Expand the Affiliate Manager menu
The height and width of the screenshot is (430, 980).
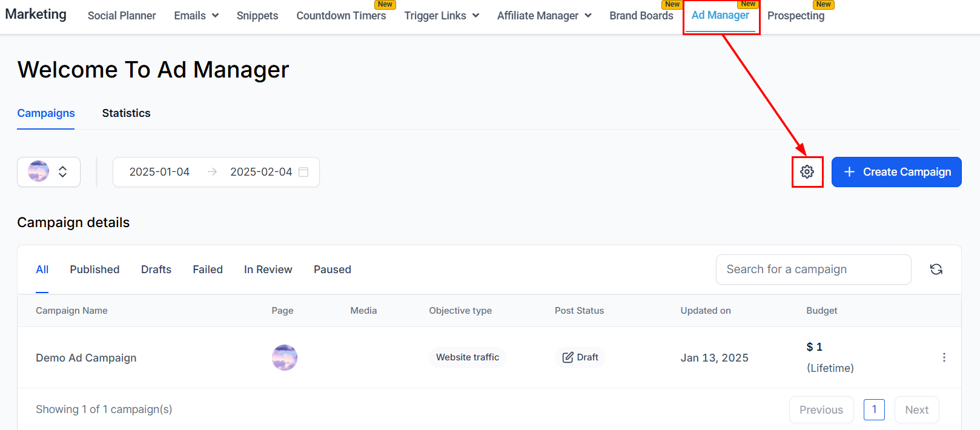tap(544, 16)
